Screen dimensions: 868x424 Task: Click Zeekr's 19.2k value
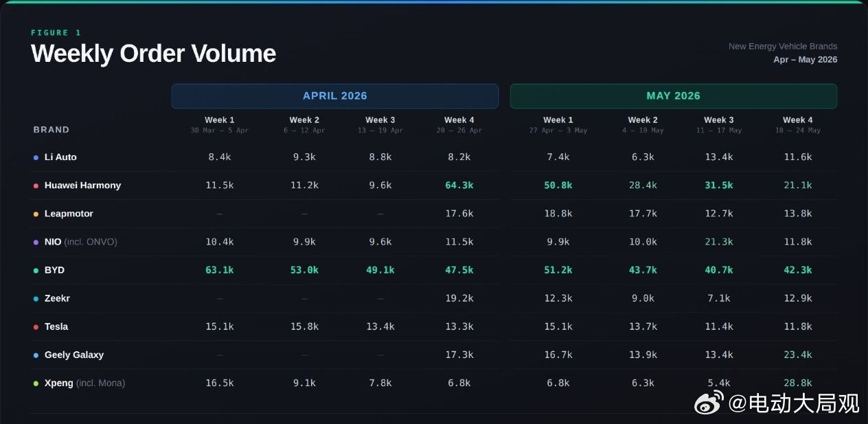(459, 298)
